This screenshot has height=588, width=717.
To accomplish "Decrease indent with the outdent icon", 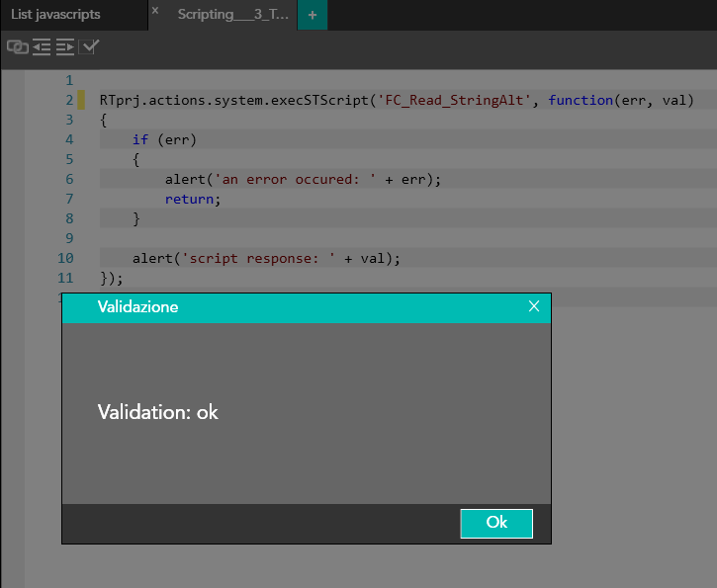I will point(42,46).
